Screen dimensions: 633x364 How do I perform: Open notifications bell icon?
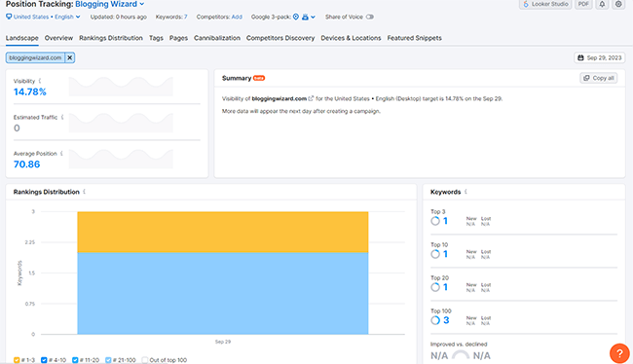click(602, 4)
